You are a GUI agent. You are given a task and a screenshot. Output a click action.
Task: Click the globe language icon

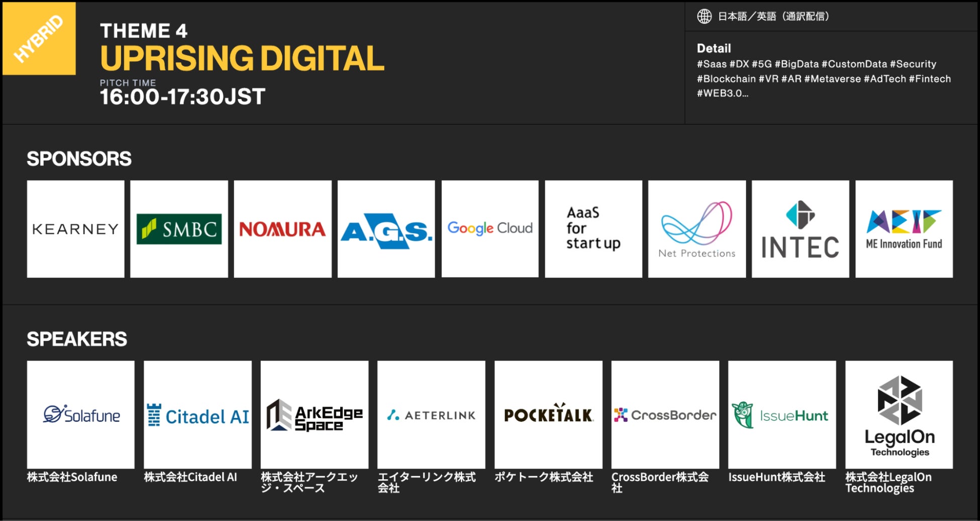704,16
